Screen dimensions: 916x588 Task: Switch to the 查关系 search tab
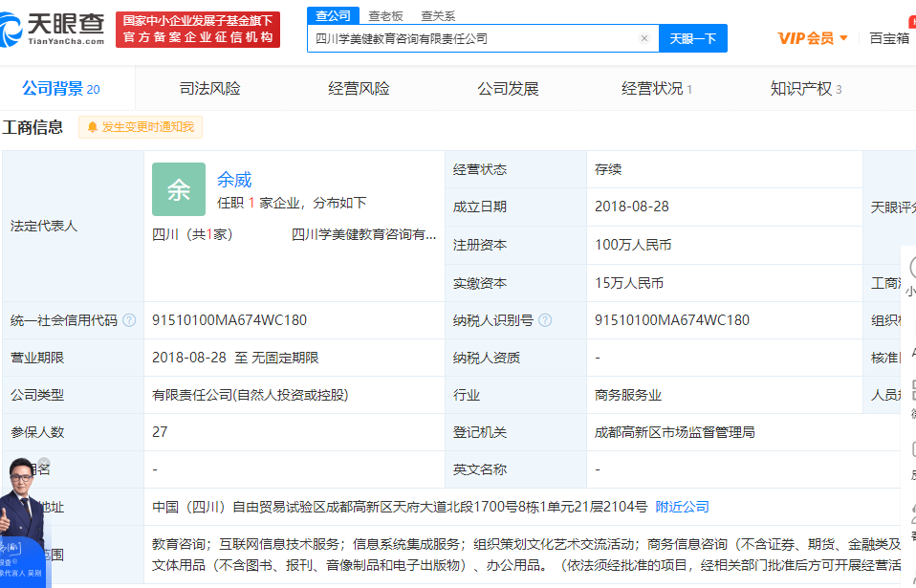click(x=438, y=15)
